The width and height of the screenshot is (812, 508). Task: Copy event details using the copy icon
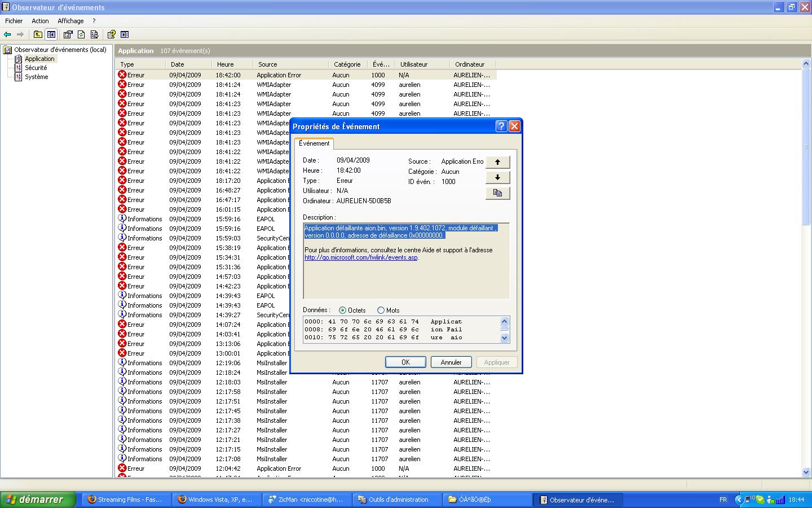[x=497, y=193]
